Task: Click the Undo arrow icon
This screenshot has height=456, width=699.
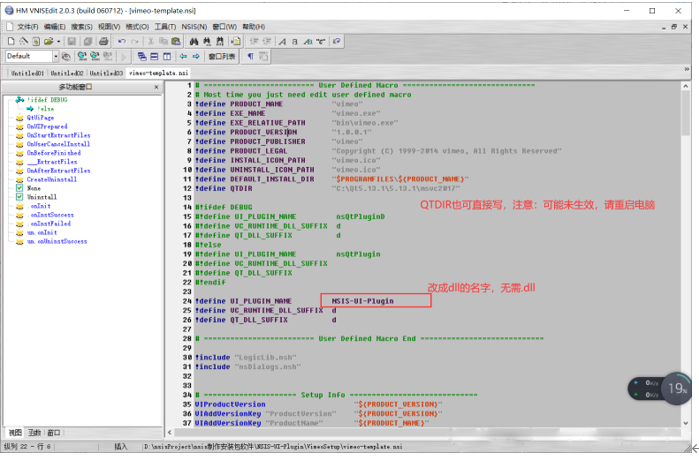Action: [x=122, y=41]
